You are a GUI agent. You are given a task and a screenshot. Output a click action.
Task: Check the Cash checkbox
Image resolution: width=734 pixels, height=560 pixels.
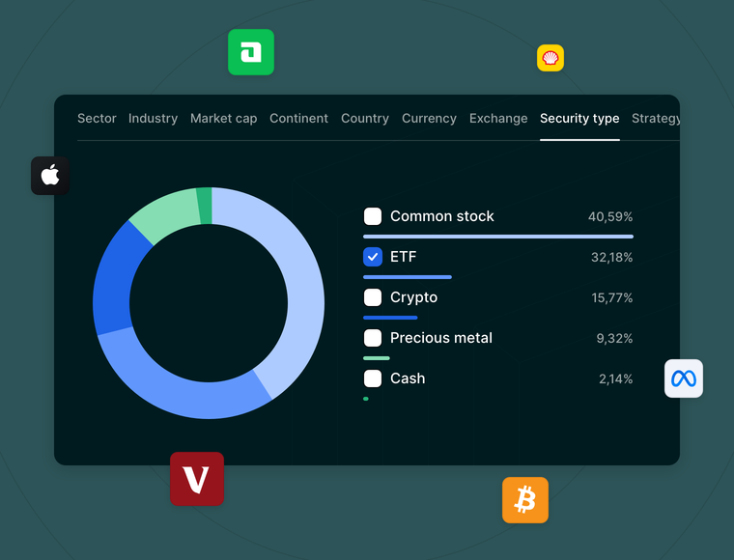tap(373, 378)
